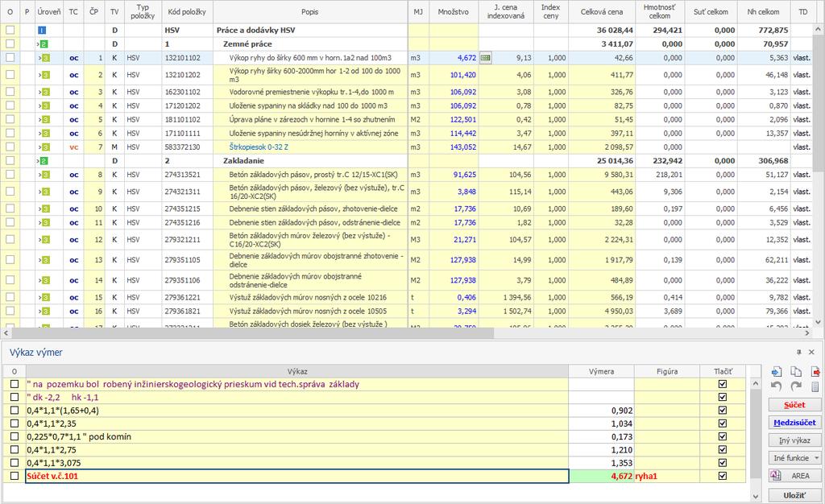Screen dimensions: 825x504
Task: Open the Iné funkcie dropdown
Action: coord(794,458)
